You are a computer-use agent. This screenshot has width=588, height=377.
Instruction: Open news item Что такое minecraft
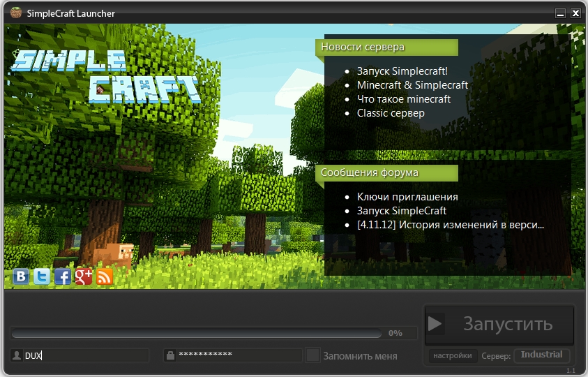[x=404, y=98]
